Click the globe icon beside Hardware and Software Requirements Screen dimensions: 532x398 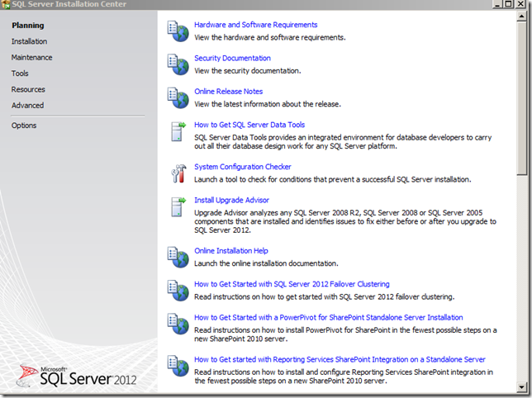pos(178,31)
